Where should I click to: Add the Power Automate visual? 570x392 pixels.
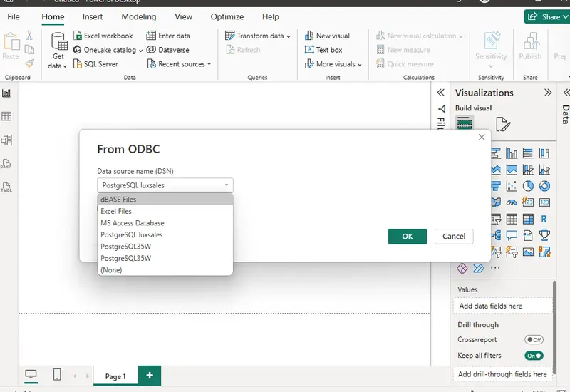point(479,269)
